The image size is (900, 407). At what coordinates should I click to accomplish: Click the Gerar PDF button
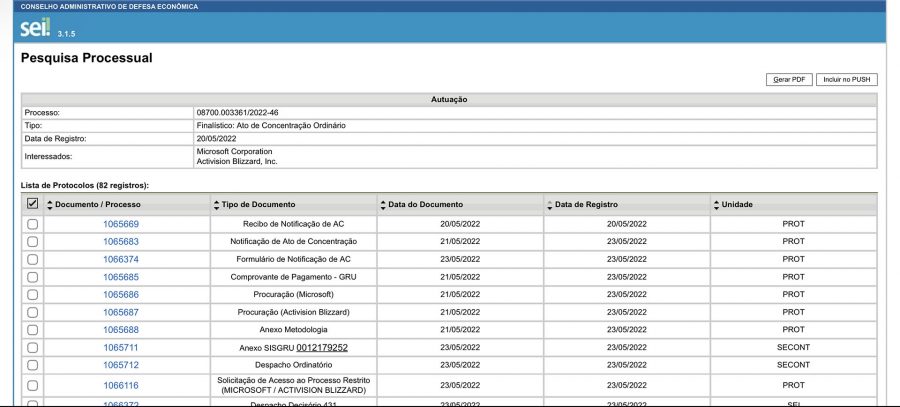tap(789, 80)
